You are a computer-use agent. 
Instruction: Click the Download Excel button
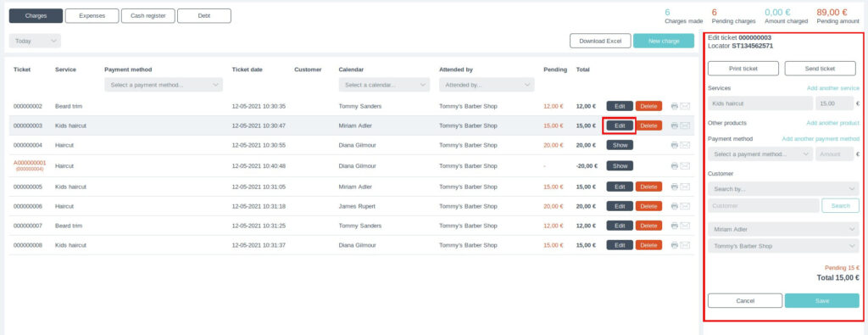pyautogui.click(x=600, y=41)
